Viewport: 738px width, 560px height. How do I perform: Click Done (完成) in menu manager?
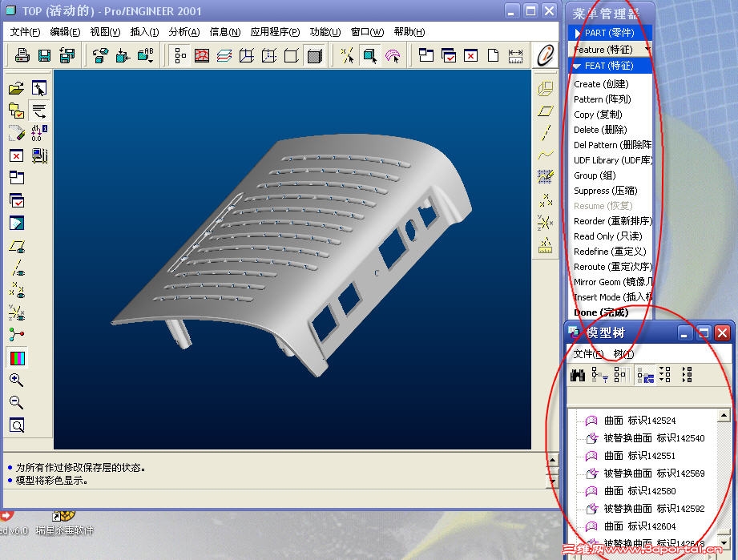[601, 312]
